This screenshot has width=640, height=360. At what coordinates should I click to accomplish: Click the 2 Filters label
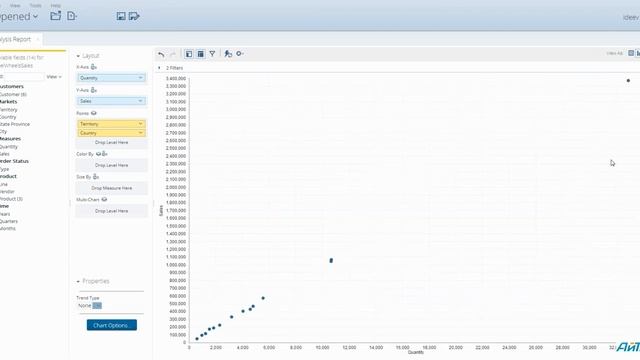(174, 68)
